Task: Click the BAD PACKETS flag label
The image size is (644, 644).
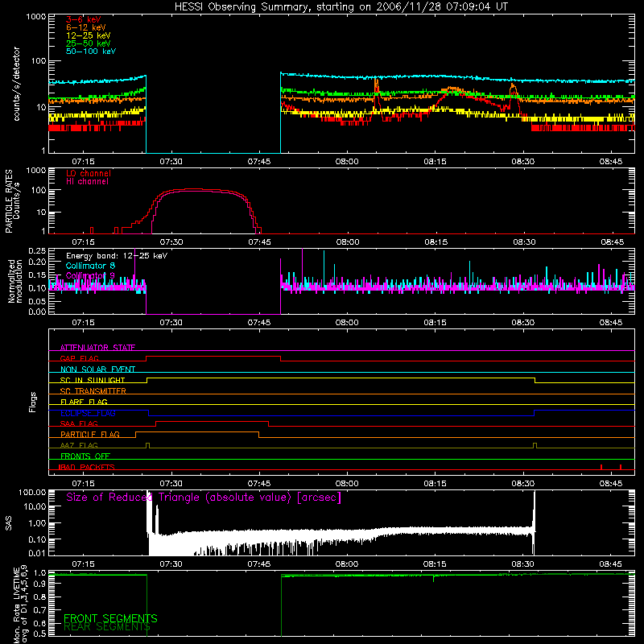Action: pyautogui.click(x=87, y=467)
